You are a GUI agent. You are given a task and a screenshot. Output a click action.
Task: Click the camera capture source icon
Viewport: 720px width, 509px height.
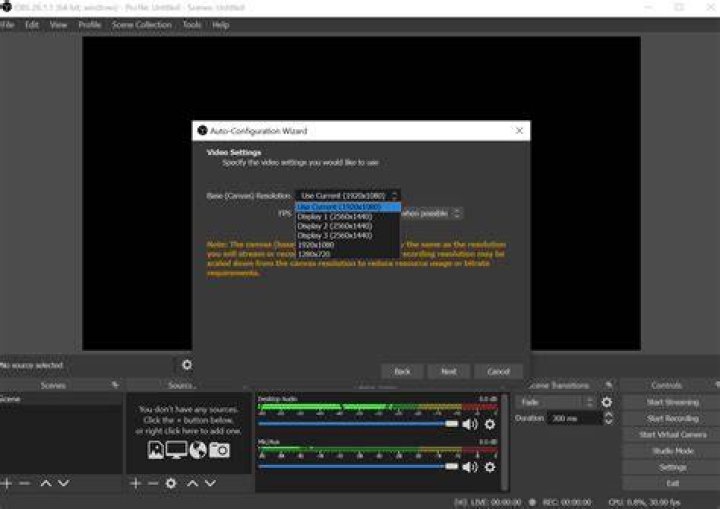(x=219, y=450)
